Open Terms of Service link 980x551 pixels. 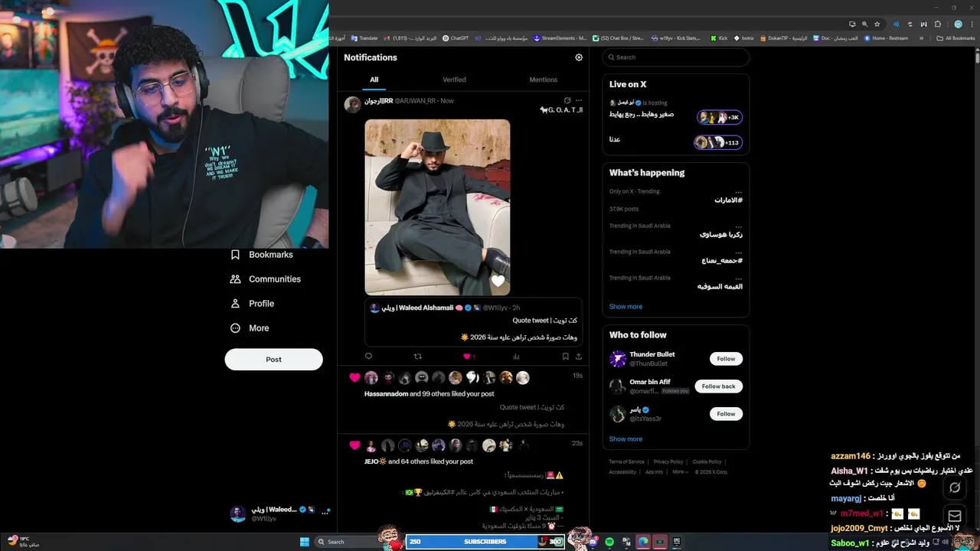tap(626, 461)
